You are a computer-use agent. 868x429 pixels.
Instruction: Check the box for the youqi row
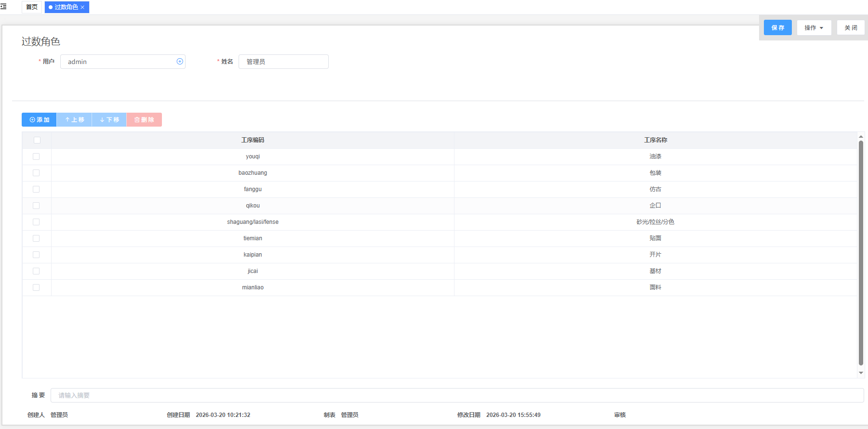[36, 156]
